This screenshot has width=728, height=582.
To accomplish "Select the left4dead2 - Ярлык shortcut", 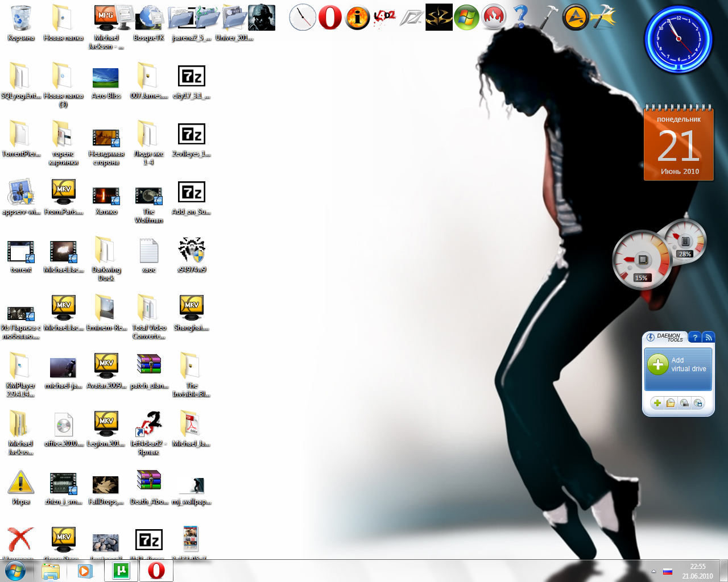I will pos(149,433).
